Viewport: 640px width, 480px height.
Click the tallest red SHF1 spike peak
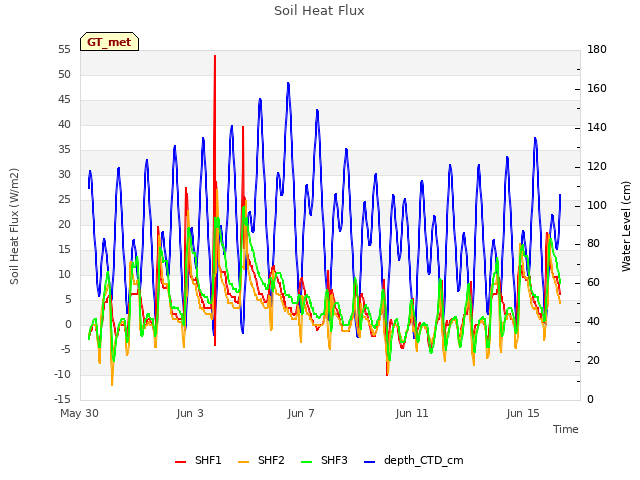pos(215,56)
